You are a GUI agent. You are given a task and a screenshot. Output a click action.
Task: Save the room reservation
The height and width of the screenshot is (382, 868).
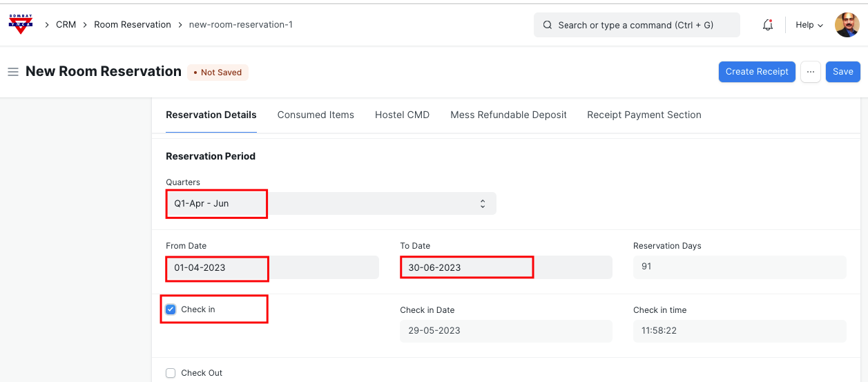[x=842, y=72]
